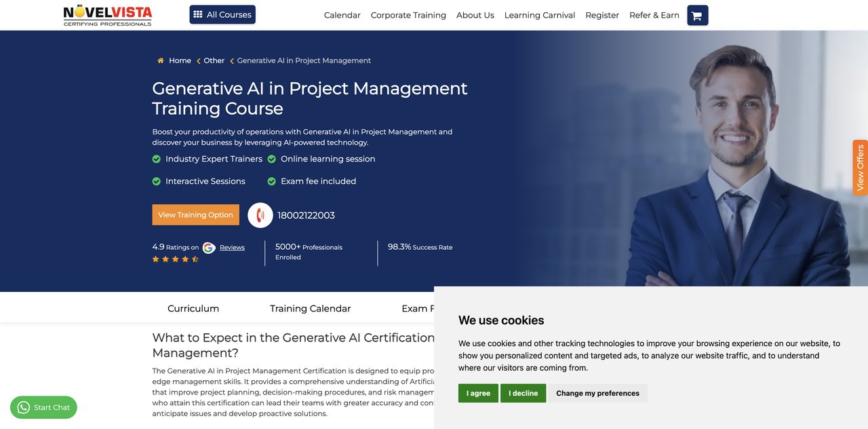Start a WhatsApp chat
This screenshot has width=868, height=429.
(43, 407)
